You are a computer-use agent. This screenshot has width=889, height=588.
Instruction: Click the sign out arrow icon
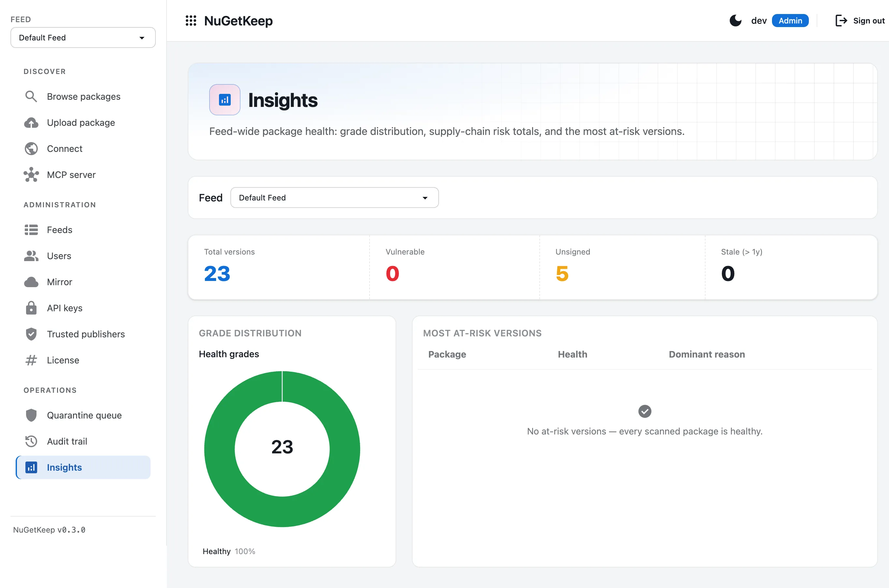tap(841, 21)
